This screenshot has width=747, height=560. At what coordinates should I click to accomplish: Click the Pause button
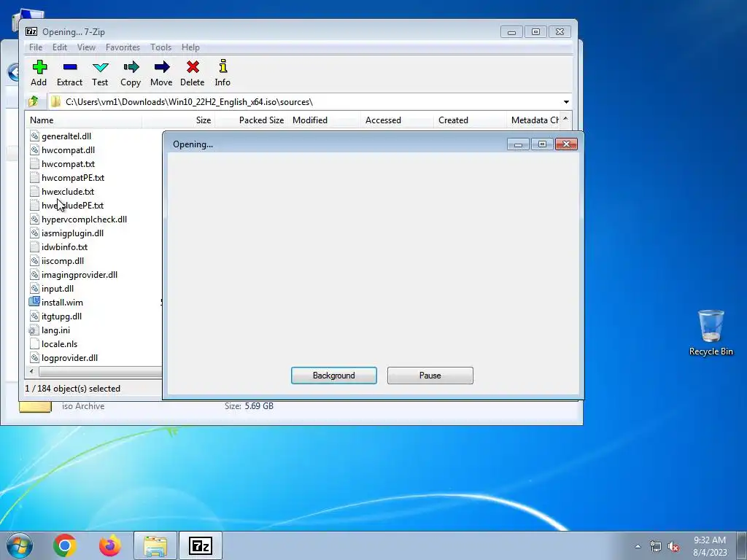click(x=430, y=376)
